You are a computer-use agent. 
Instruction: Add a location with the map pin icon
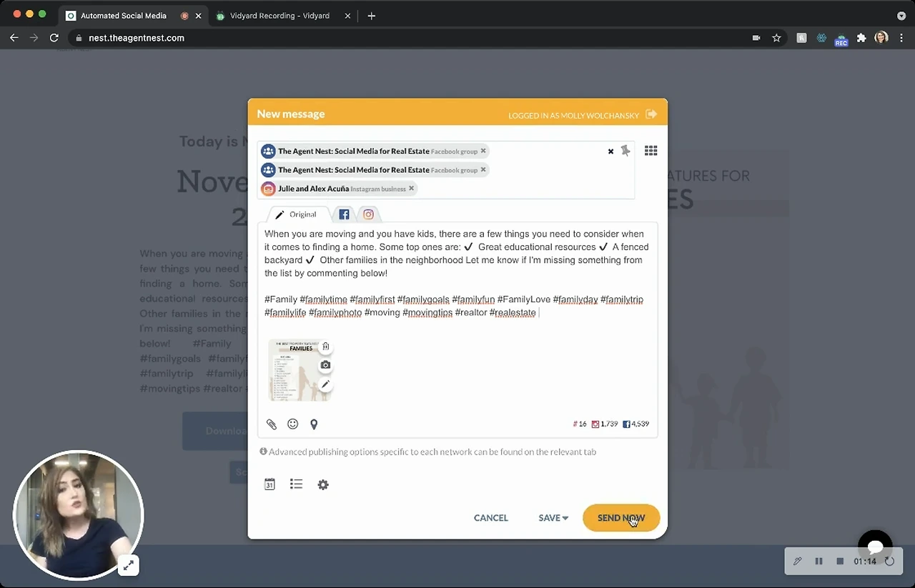click(x=314, y=424)
